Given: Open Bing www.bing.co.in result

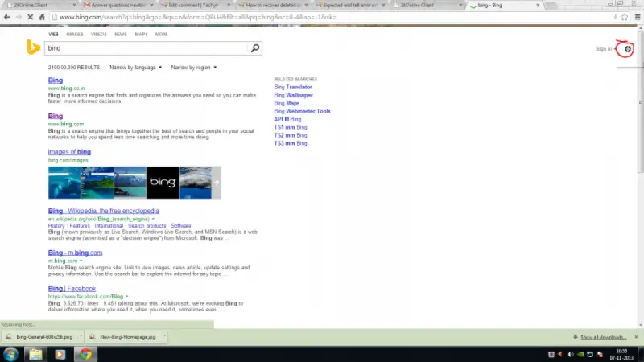Looking at the screenshot, I should coord(56,80).
